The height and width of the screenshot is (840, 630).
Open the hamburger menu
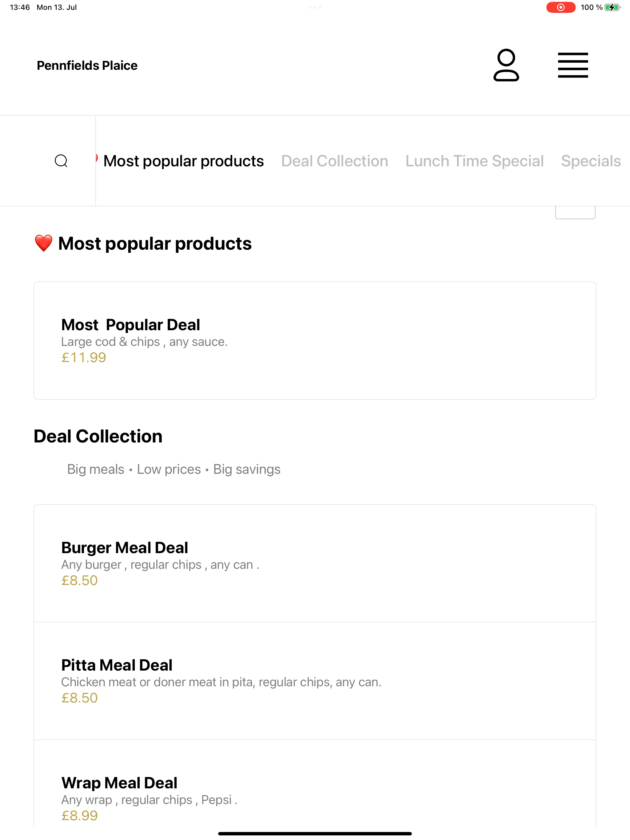point(572,65)
